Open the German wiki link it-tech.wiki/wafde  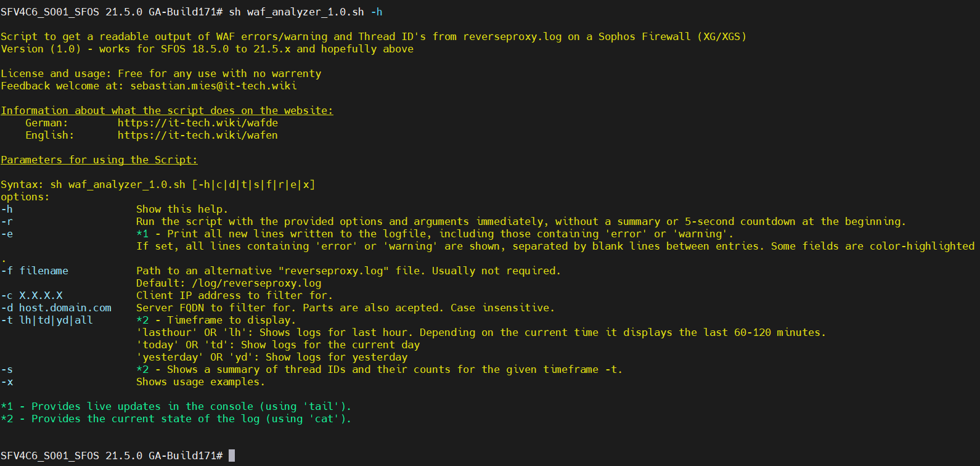click(x=197, y=123)
